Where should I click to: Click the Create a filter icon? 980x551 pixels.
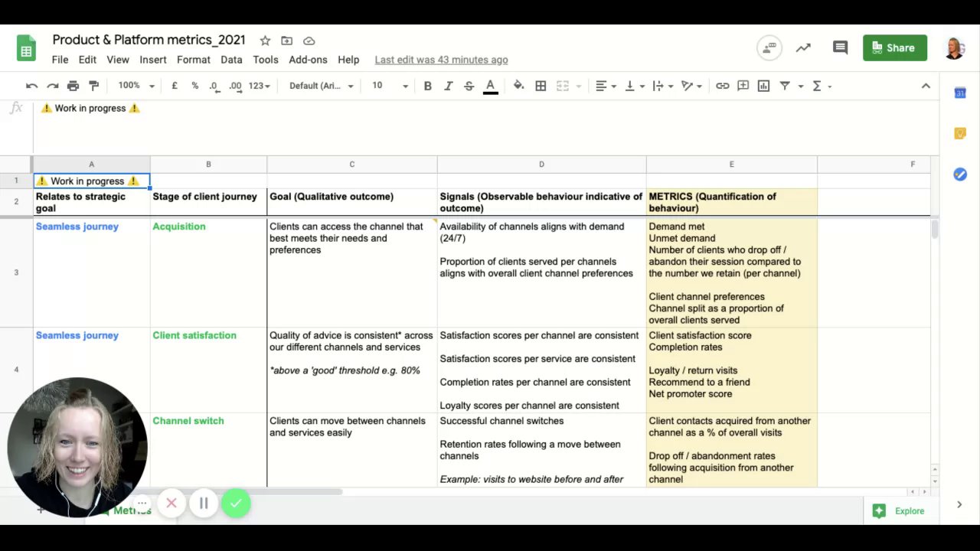785,86
